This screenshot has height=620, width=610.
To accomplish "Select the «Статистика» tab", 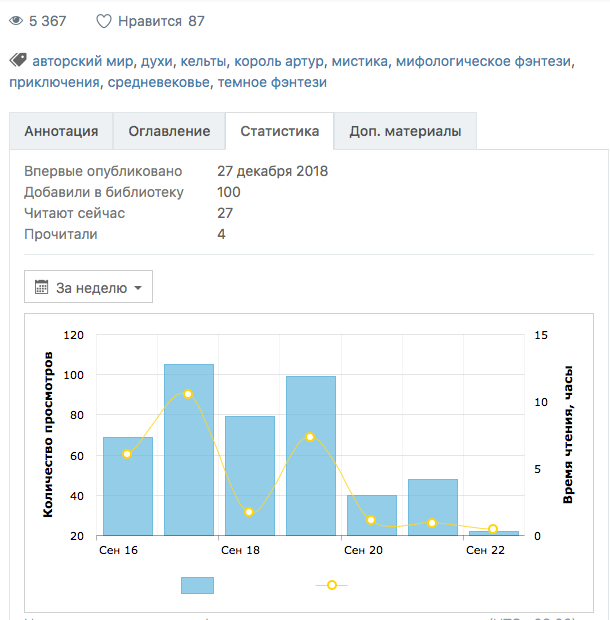I will point(279,131).
